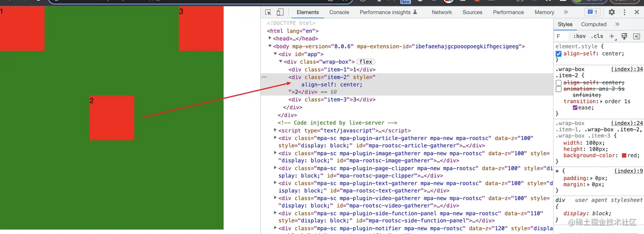The width and height of the screenshot is (644, 234).
Task: Click red box 2 in the page
Action: pos(112,118)
